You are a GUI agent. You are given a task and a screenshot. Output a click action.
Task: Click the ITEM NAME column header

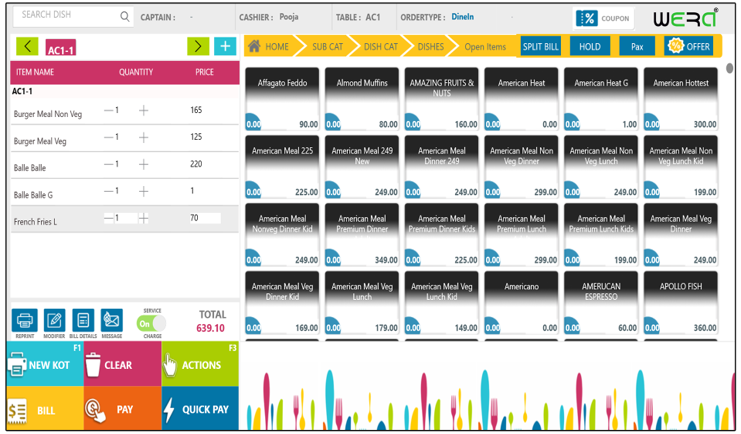tap(35, 72)
